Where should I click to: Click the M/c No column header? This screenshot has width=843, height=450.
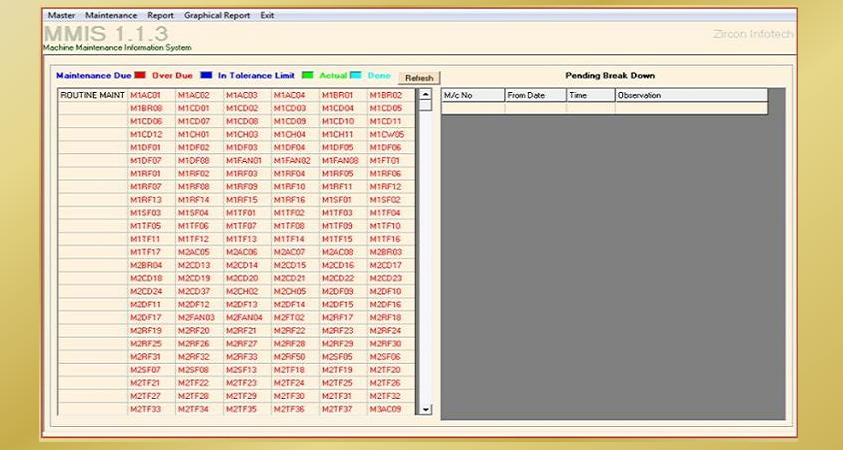[x=473, y=95]
